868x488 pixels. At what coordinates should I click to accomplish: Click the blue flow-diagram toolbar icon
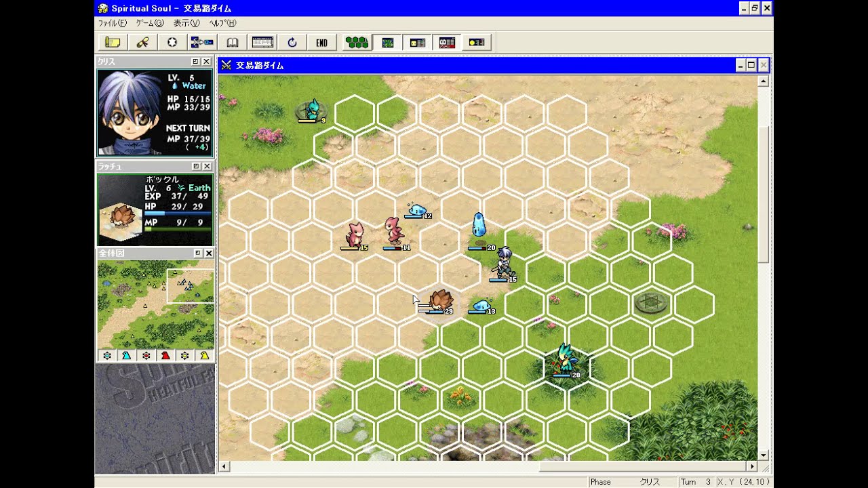202,43
